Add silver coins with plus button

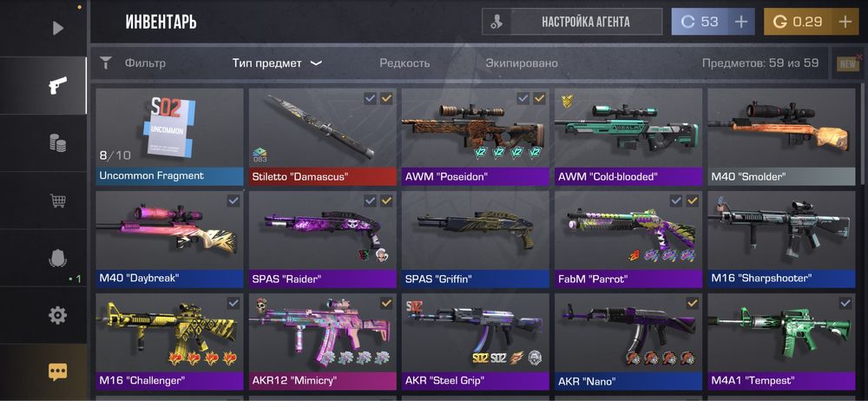(740, 22)
